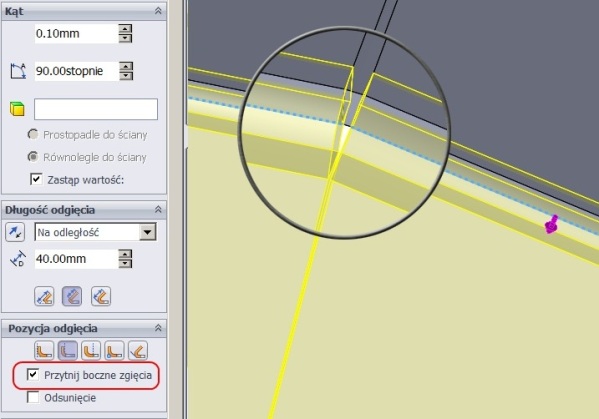Toggle the Przytnij boczne zgięcia checkbox
Viewport: 599px width, 419px height.
tap(33, 375)
